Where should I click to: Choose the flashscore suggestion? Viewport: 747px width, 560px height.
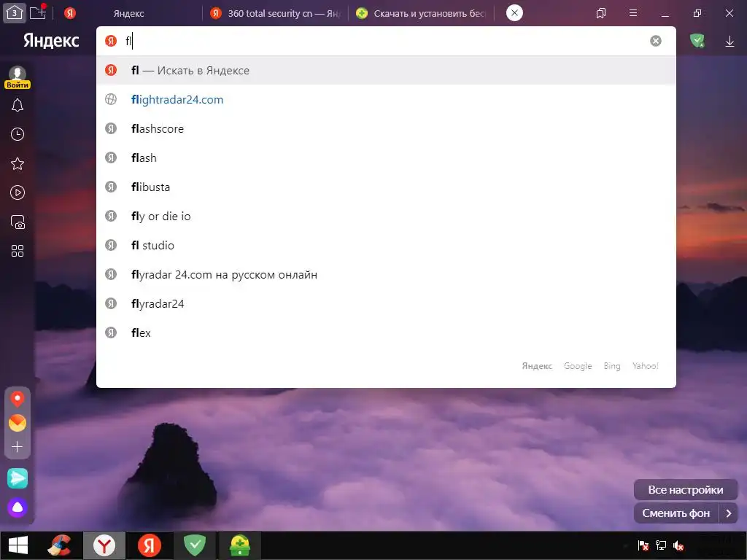pyautogui.click(x=386, y=128)
